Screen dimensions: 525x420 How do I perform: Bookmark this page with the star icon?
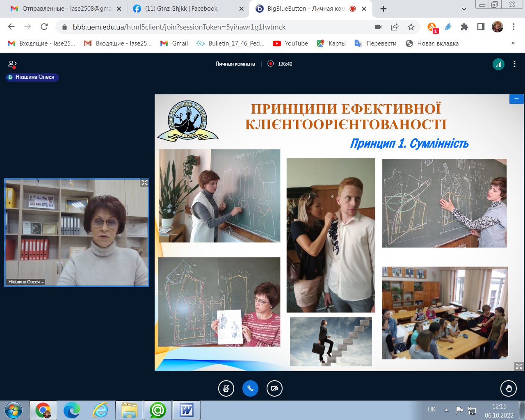(411, 27)
